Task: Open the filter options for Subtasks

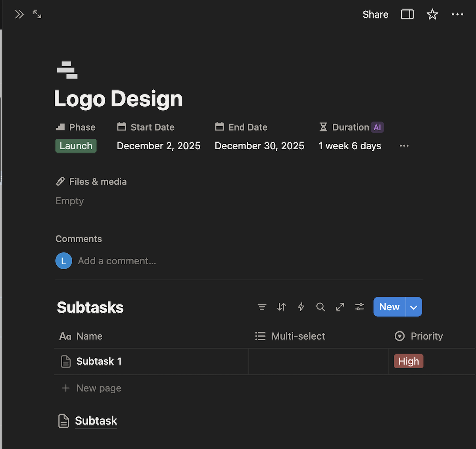Action: (x=262, y=307)
